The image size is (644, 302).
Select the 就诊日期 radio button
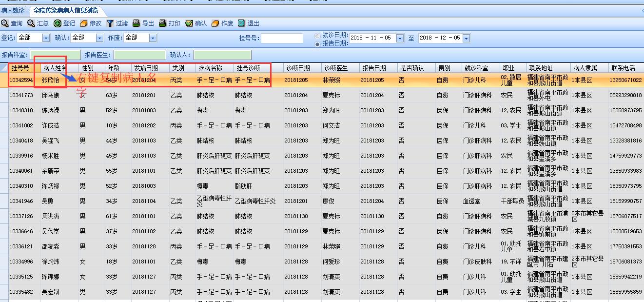point(318,36)
